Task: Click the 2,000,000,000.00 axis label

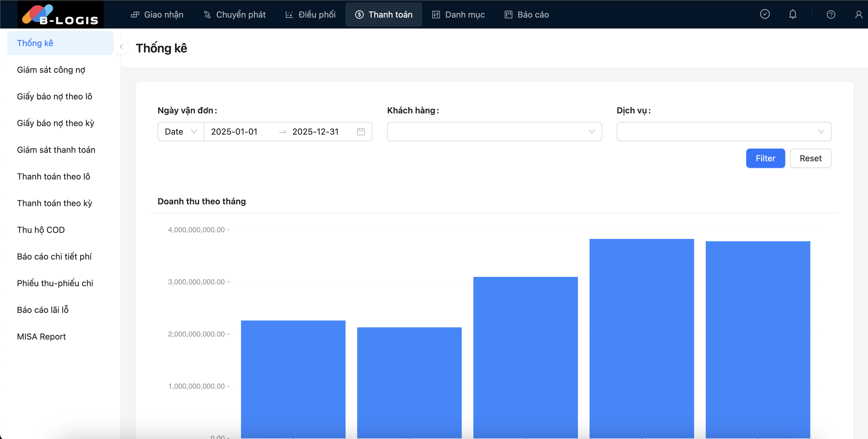Action: click(x=196, y=334)
